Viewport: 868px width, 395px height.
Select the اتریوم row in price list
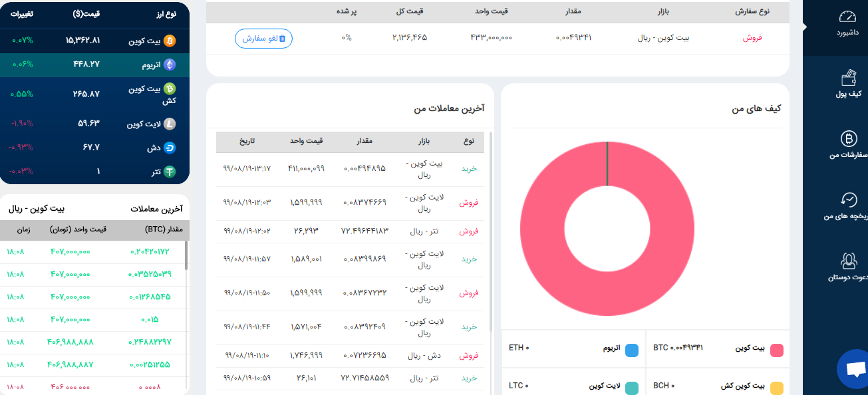(94, 65)
